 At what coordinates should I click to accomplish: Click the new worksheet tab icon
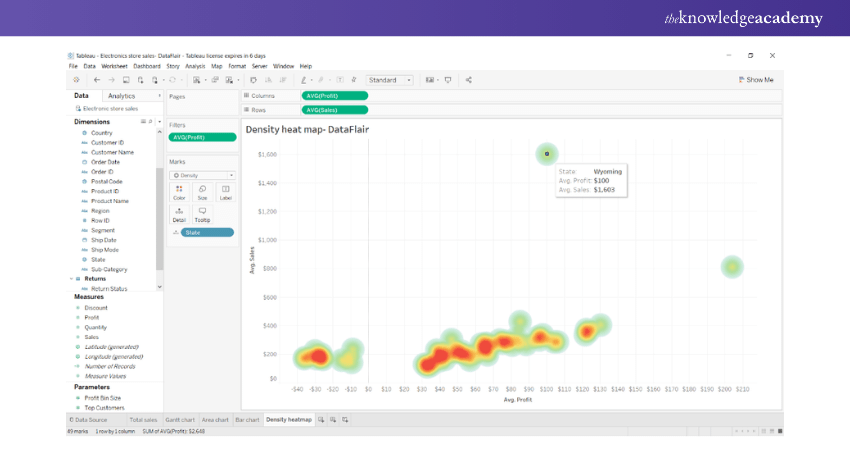pos(321,419)
